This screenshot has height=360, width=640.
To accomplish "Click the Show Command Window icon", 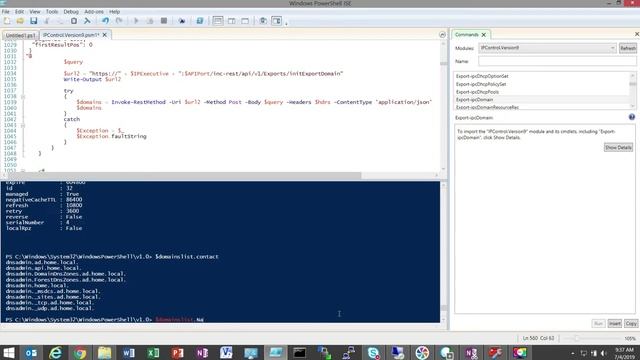I will click(263, 21).
